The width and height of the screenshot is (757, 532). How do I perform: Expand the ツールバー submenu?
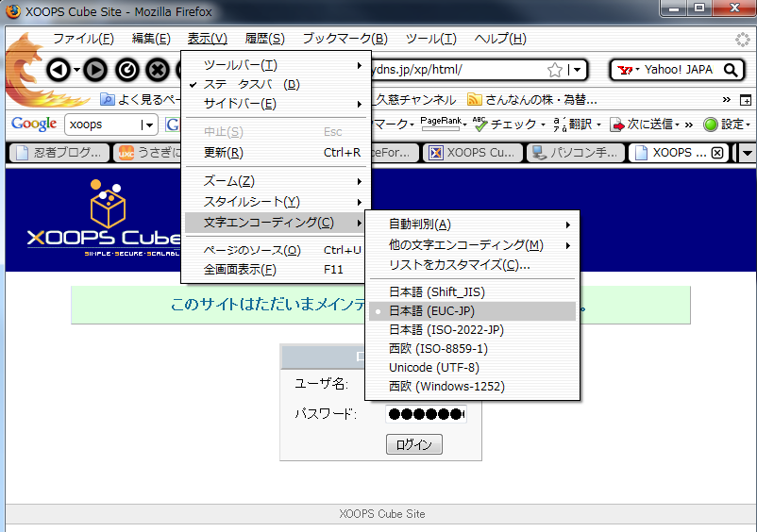point(276,65)
